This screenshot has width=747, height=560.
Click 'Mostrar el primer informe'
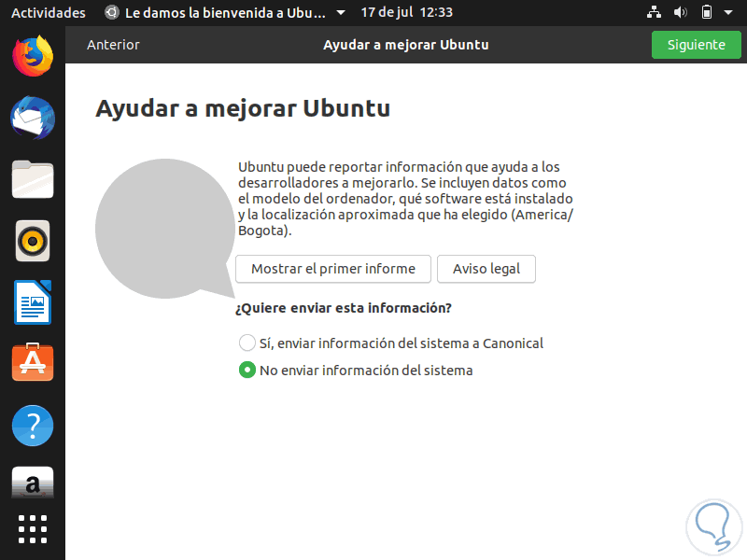click(333, 269)
